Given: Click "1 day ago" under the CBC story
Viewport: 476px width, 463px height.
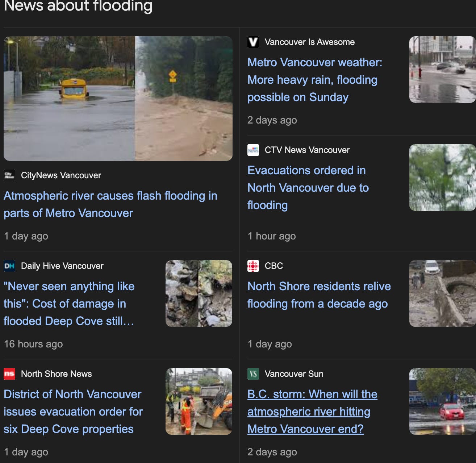Looking at the screenshot, I should click(270, 344).
